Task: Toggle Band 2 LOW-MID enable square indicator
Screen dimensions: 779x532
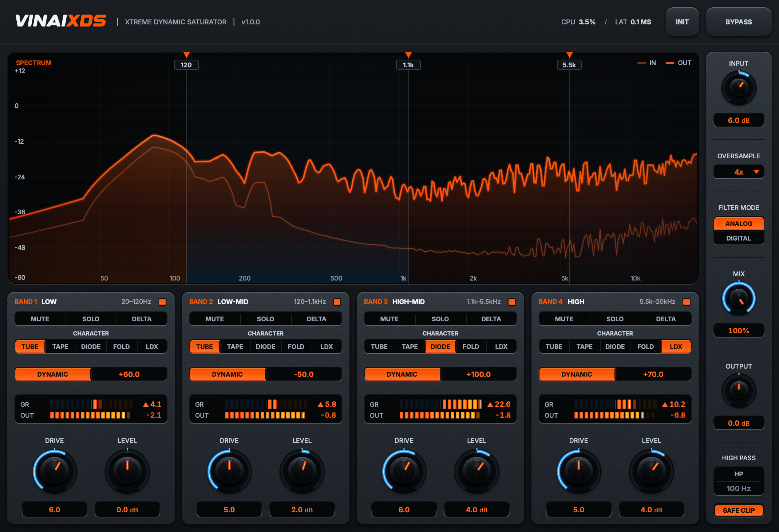Action: pyautogui.click(x=337, y=302)
